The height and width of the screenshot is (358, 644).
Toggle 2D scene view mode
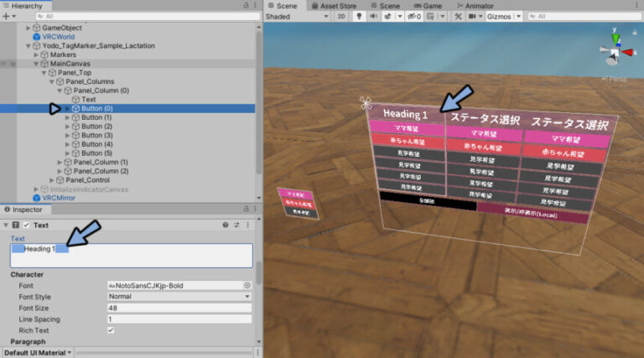tap(341, 17)
